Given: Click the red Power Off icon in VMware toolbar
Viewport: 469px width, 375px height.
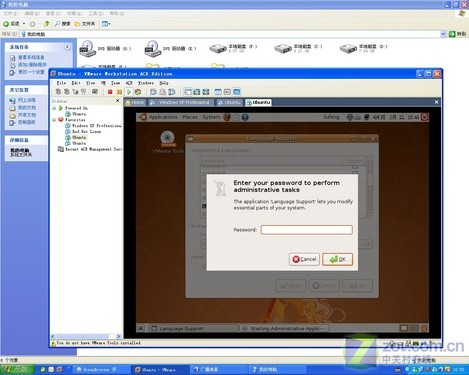Looking at the screenshot, I should coord(110,92).
